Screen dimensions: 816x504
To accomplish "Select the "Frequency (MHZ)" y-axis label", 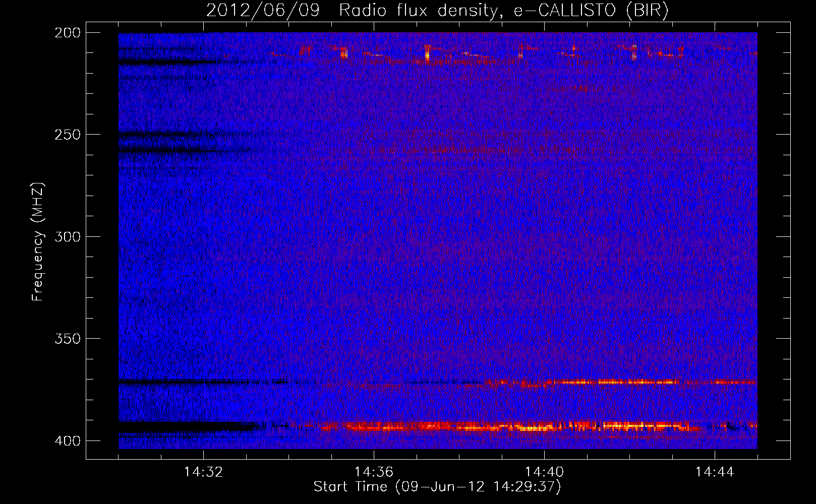I will [x=38, y=241].
